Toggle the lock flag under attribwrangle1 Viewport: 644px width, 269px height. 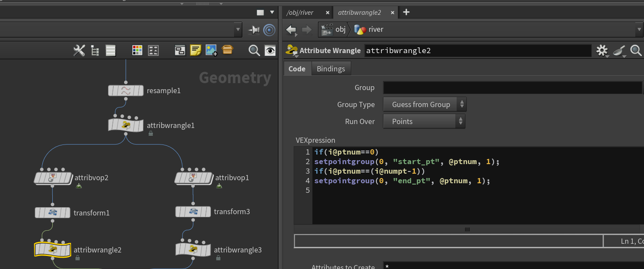[150, 134]
